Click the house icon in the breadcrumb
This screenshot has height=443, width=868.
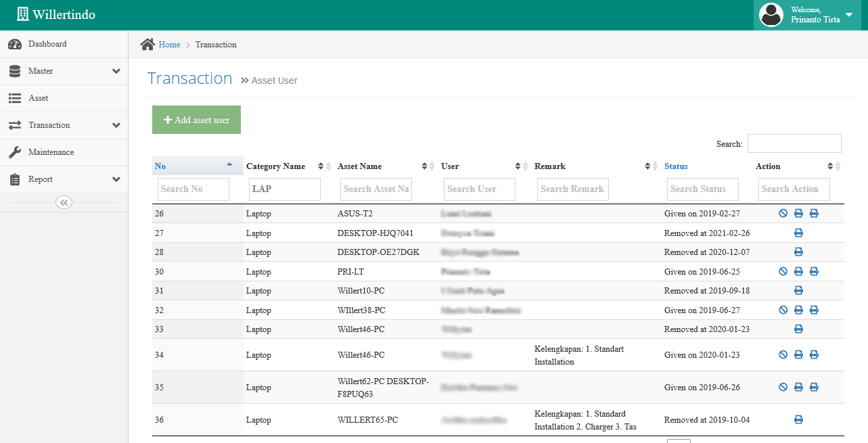click(147, 45)
